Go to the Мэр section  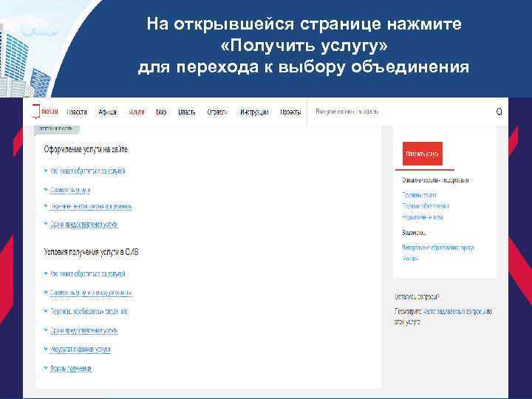pos(161,112)
